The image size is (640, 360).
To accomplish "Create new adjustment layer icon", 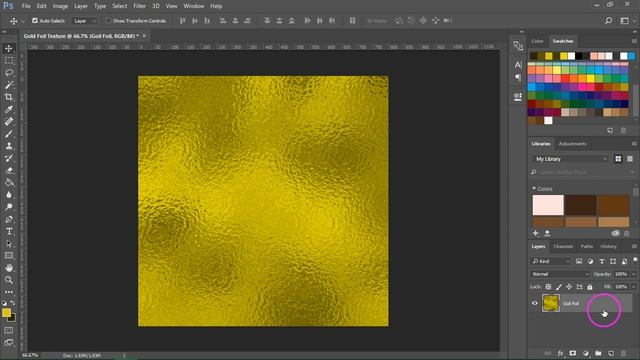I will pyautogui.click(x=586, y=353).
